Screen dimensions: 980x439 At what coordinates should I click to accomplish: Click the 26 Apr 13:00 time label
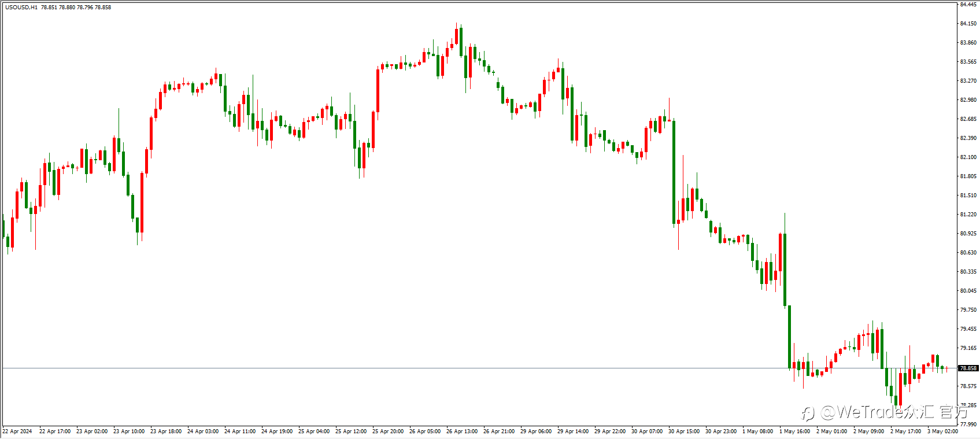[462, 431]
